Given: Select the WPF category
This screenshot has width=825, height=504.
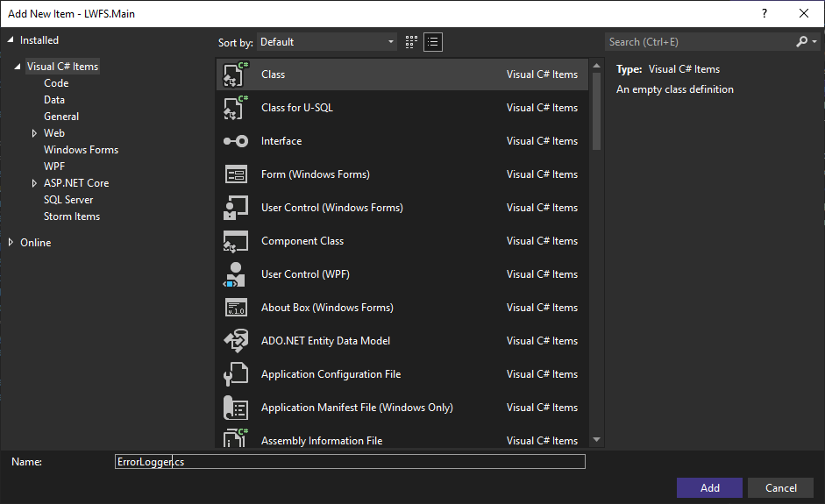Looking at the screenshot, I should click(x=54, y=167).
